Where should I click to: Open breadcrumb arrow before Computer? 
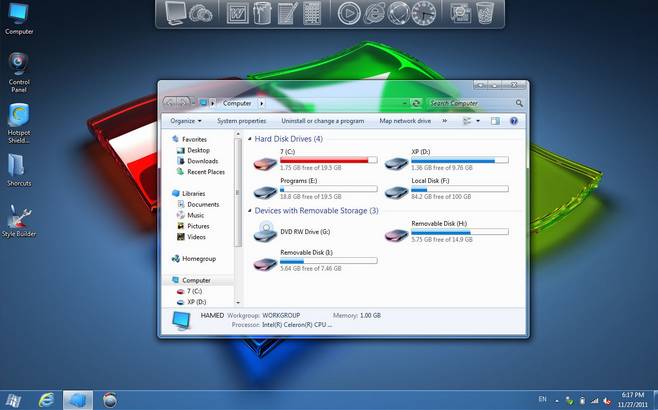point(213,103)
